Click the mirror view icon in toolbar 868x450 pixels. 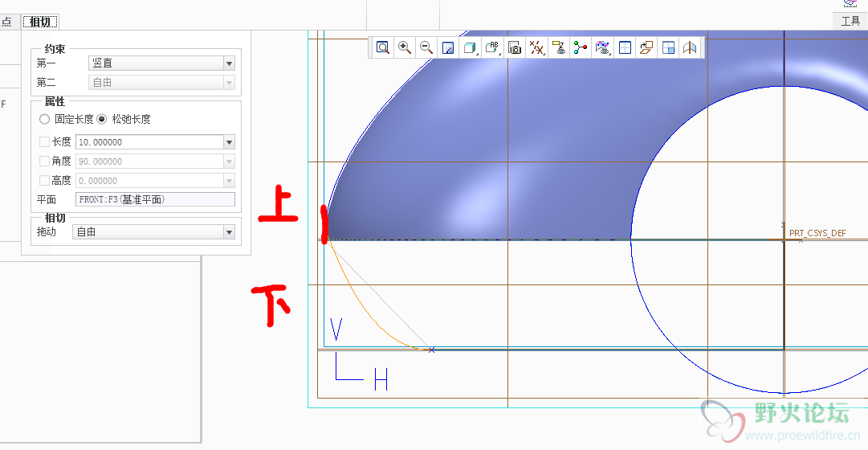(x=689, y=48)
